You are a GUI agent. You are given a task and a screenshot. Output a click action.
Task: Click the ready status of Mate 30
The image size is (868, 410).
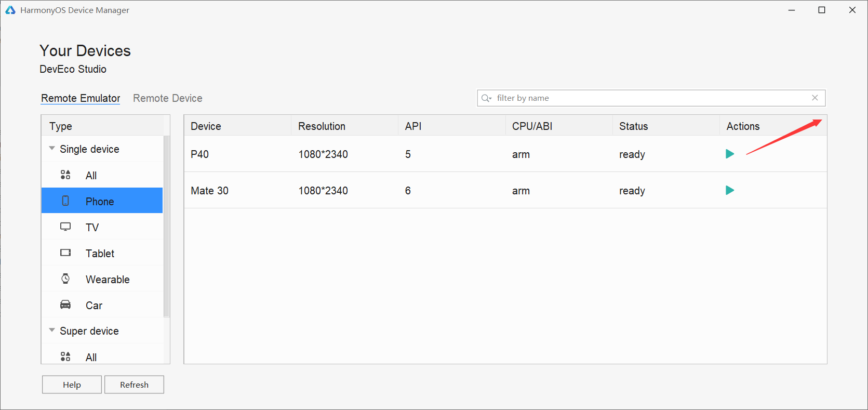pos(632,191)
